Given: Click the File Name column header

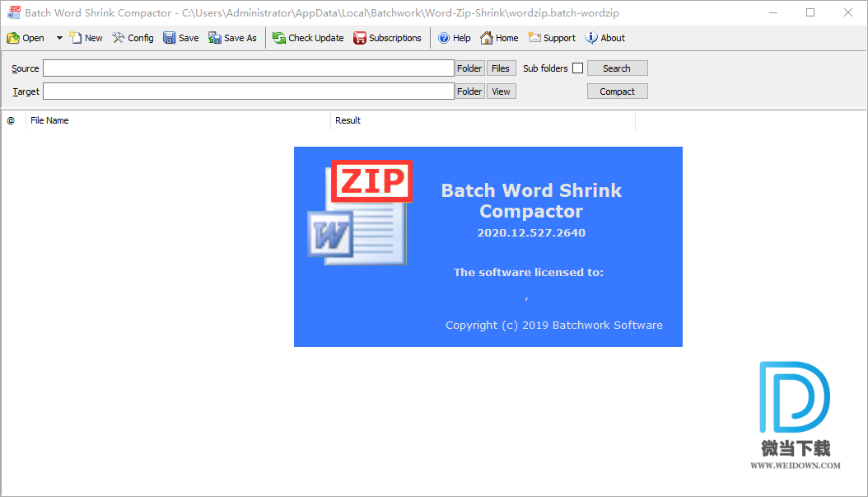Looking at the screenshot, I should click(x=178, y=120).
